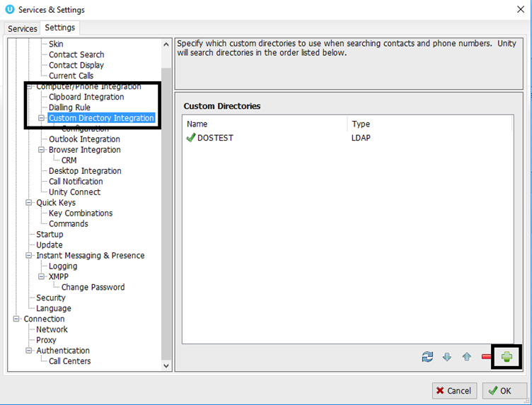Open Startup settings
The image size is (532, 405).
coord(50,234)
